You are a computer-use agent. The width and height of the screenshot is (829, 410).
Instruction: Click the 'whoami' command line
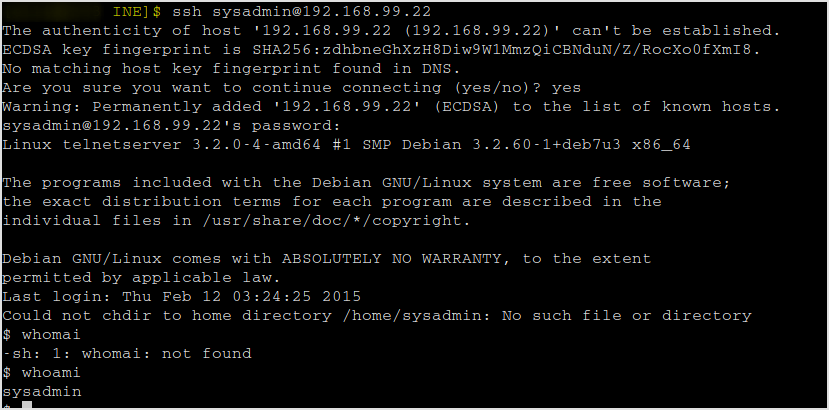tap(42, 373)
